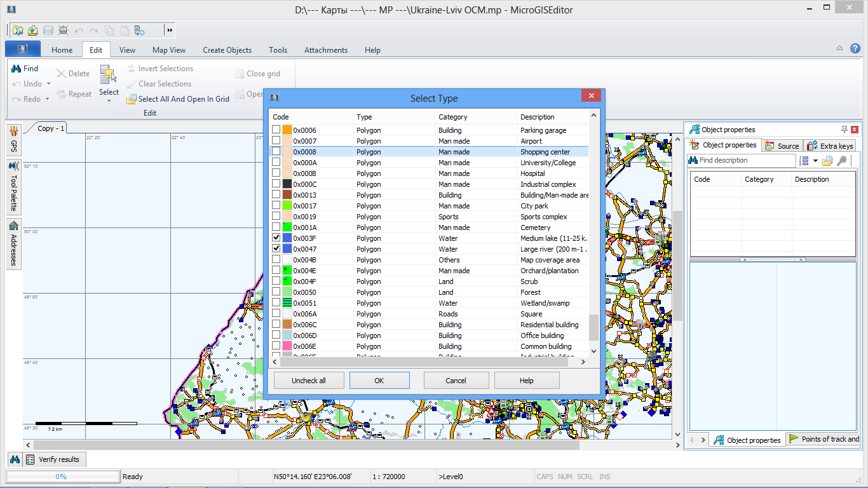Expand the Select dropdown arrow in ribbon

[109, 101]
